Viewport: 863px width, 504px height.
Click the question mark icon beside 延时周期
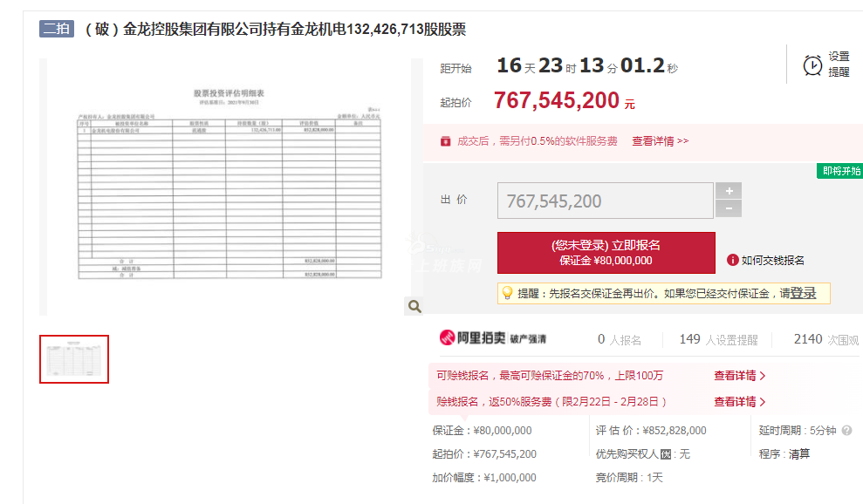(x=846, y=430)
